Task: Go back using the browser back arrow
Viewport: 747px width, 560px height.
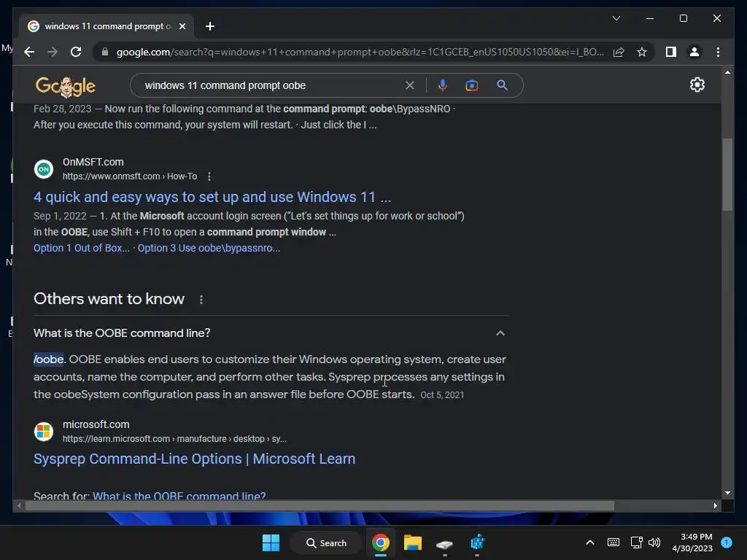Action: click(x=29, y=52)
